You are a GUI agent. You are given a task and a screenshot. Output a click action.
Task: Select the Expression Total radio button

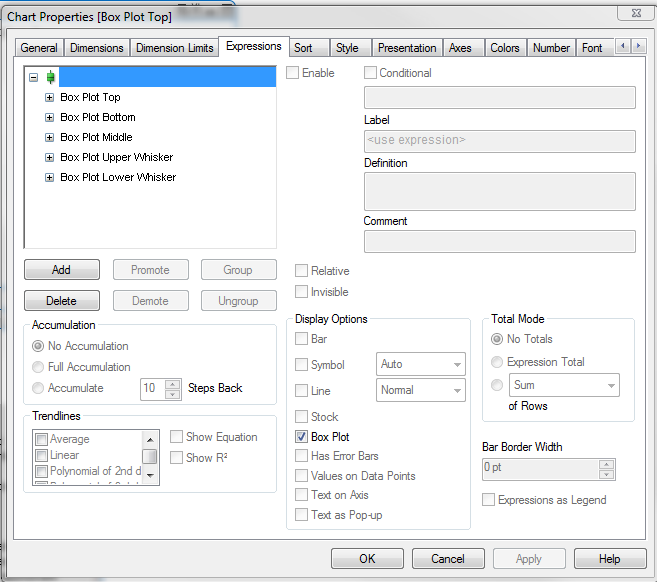(x=497, y=362)
